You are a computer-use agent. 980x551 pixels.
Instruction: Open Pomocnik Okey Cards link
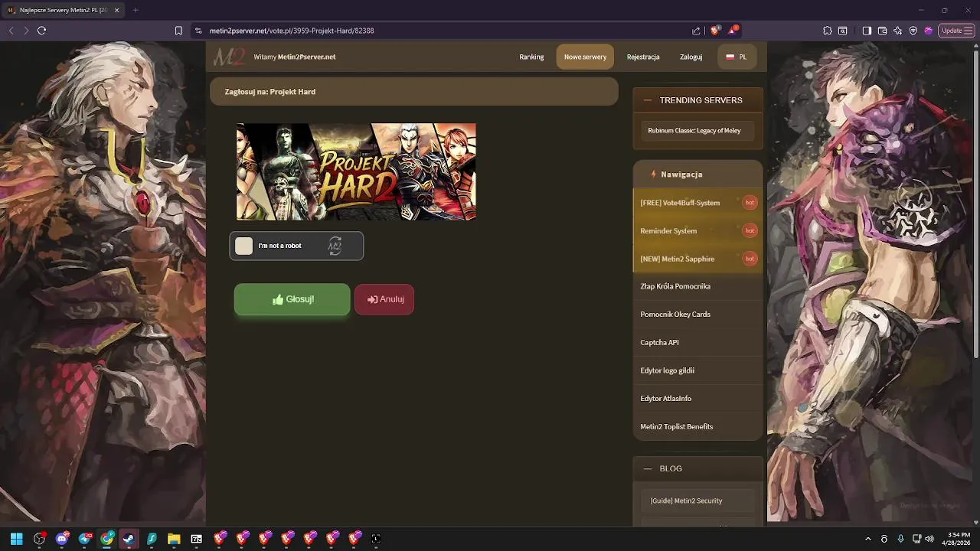[675, 315]
